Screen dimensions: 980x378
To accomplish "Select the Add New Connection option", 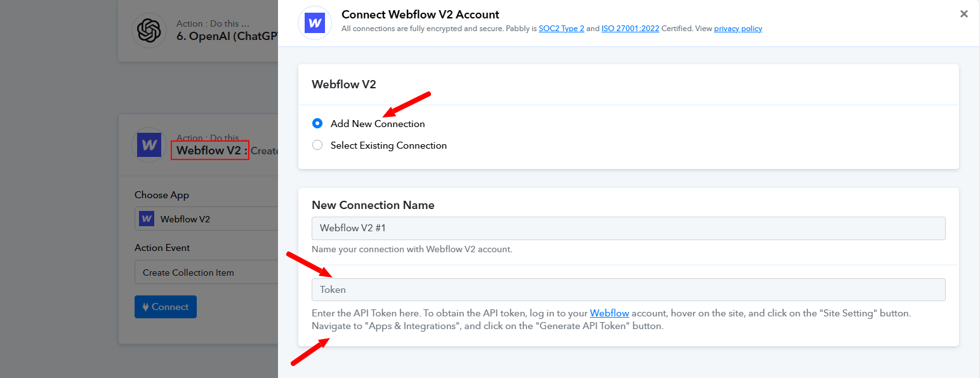I will pyautogui.click(x=317, y=123).
